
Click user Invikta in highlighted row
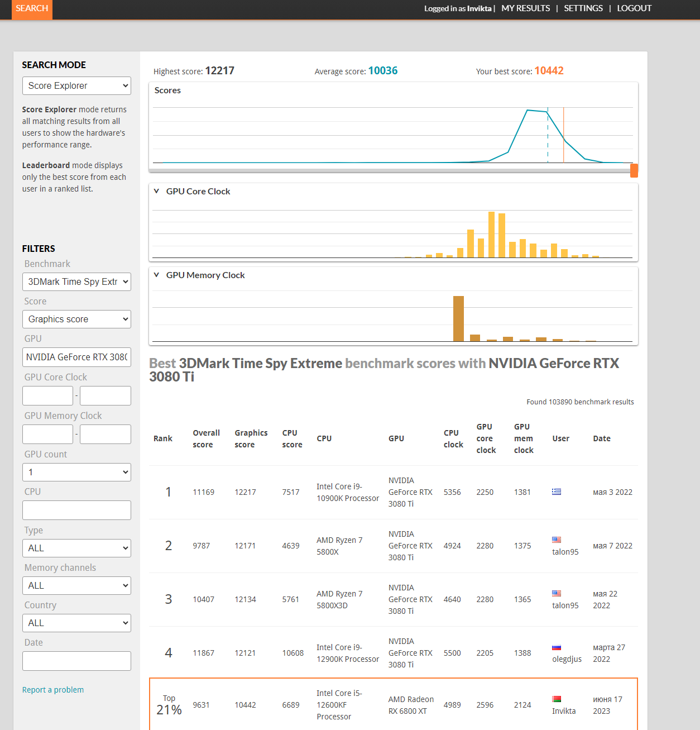[x=564, y=711]
